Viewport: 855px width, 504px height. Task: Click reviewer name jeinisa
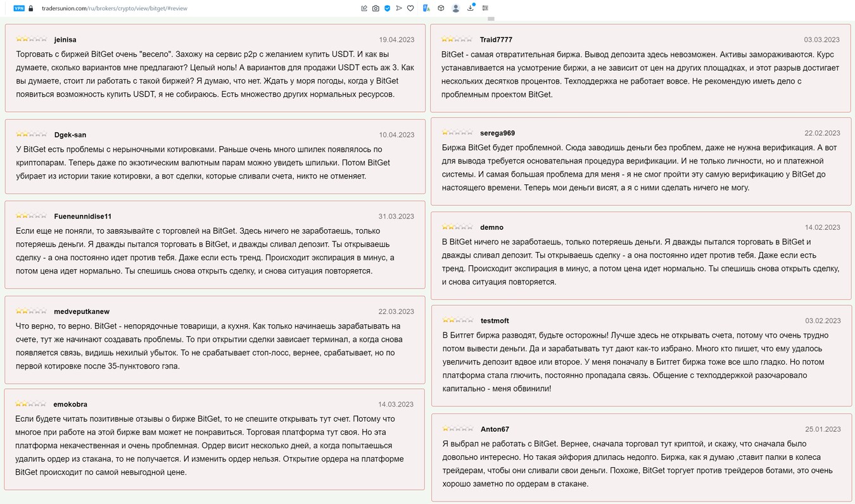tap(65, 40)
